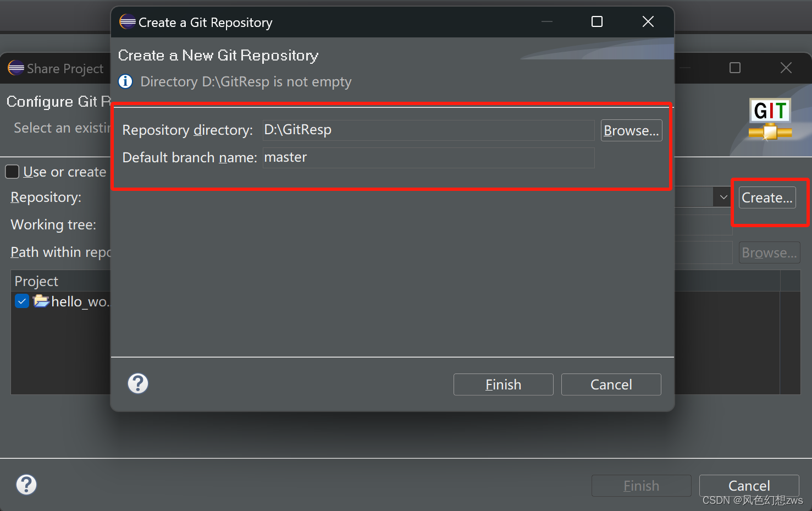Click the Create button in Share Project dialog
This screenshot has height=511, width=812.
pyautogui.click(x=766, y=197)
